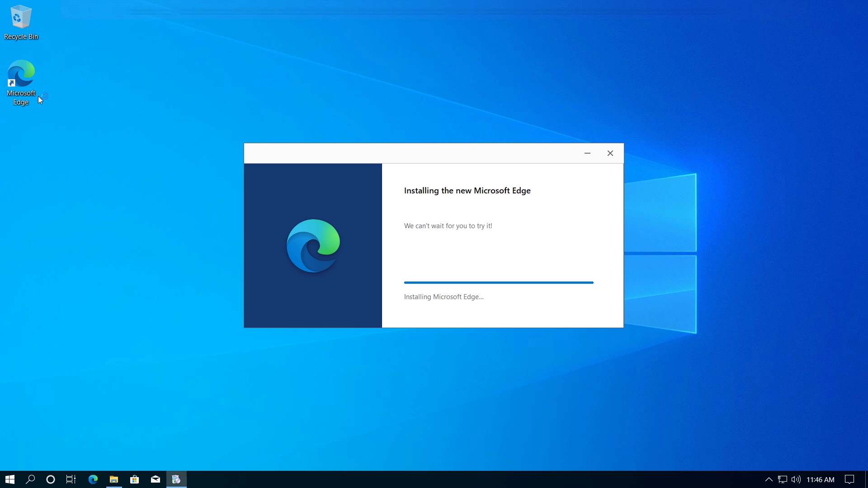868x488 pixels.
Task: Click 'Installing Microsoft Edge...' status text
Action: tap(444, 297)
